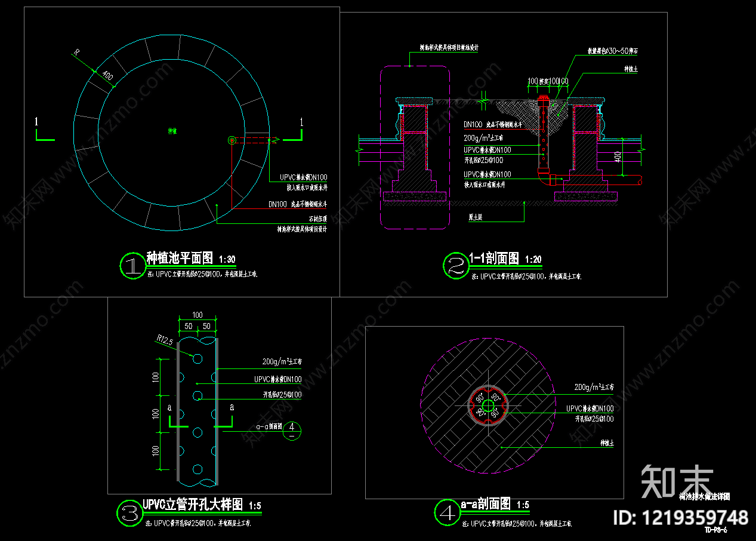Click the "1-1剖面图" drawing title
This screenshot has width=756, height=541.
tap(494, 258)
